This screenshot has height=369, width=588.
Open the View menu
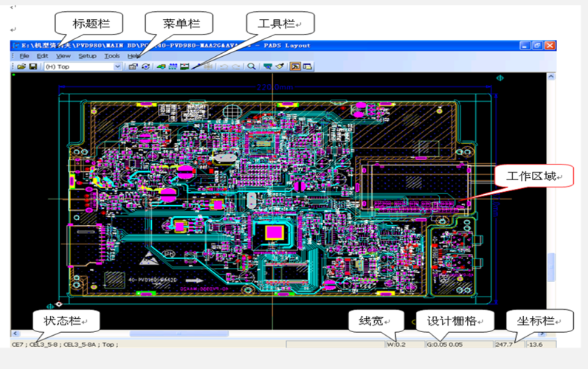coord(63,56)
